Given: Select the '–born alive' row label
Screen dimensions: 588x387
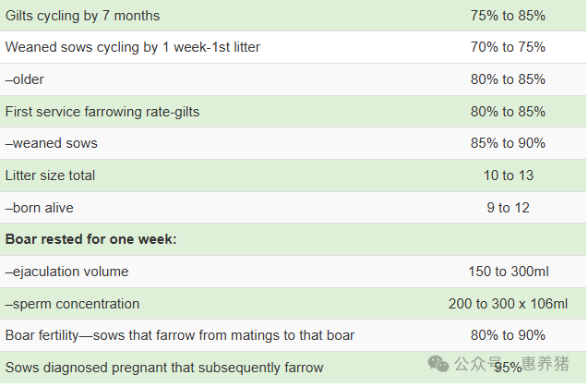Looking at the screenshot, I should 40,208.
